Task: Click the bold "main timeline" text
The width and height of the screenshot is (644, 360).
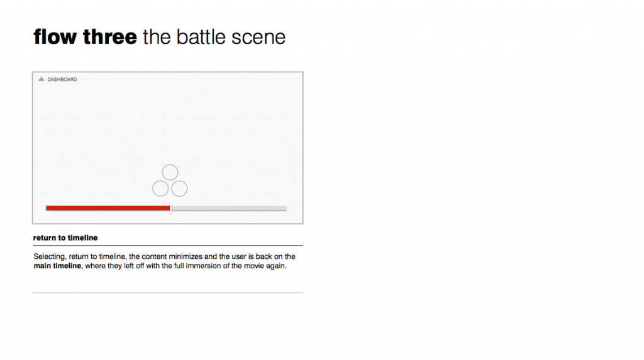Action: tap(57, 266)
